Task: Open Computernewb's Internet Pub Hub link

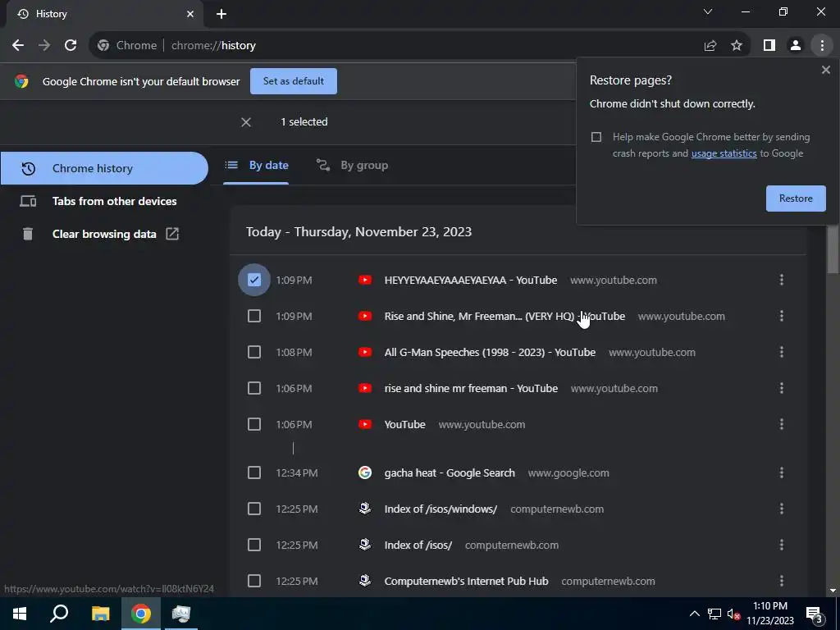Action: 466,582
